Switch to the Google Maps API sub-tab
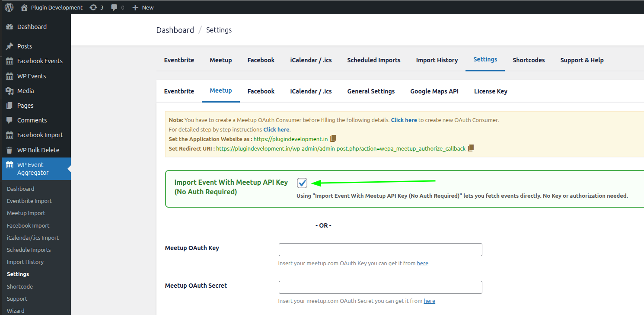Image resolution: width=644 pixels, height=315 pixels. pyautogui.click(x=434, y=91)
